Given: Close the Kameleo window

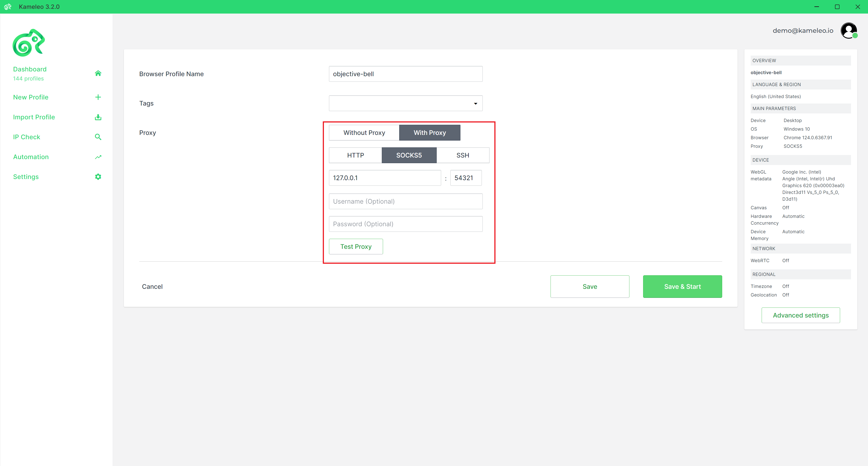Looking at the screenshot, I should (x=858, y=7).
